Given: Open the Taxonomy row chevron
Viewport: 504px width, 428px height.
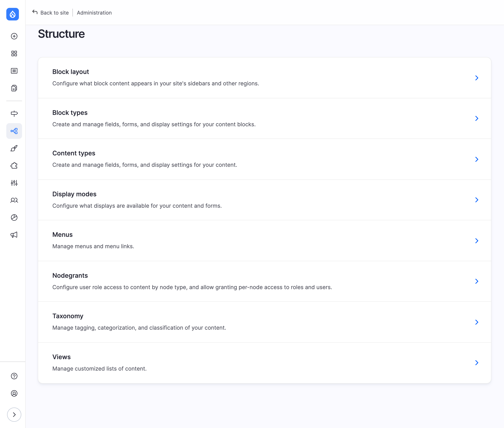Looking at the screenshot, I should (x=477, y=322).
